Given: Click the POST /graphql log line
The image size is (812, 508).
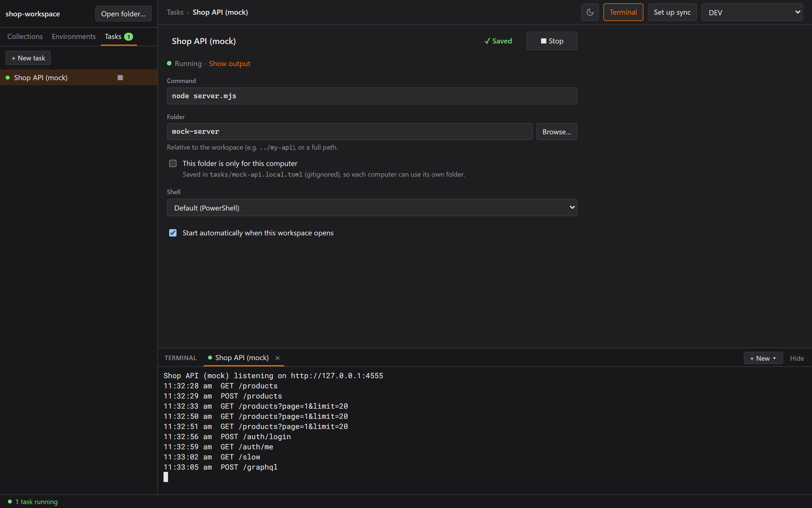Looking at the screenshot, I should coord(220,467).
